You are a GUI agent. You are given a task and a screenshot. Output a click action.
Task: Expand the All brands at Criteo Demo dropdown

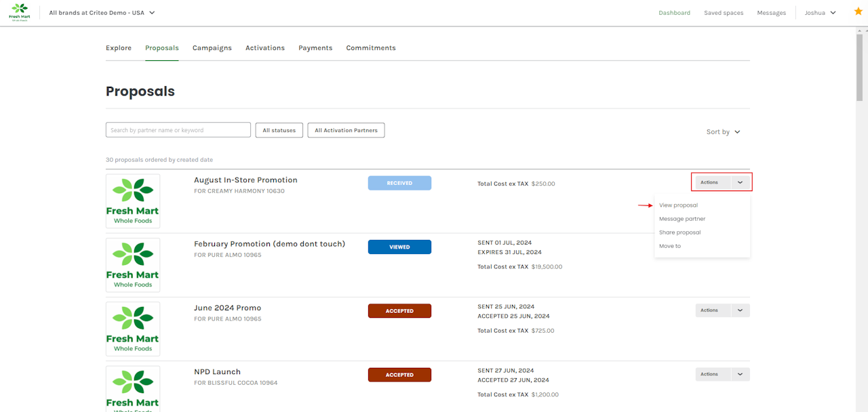point(102,13)
